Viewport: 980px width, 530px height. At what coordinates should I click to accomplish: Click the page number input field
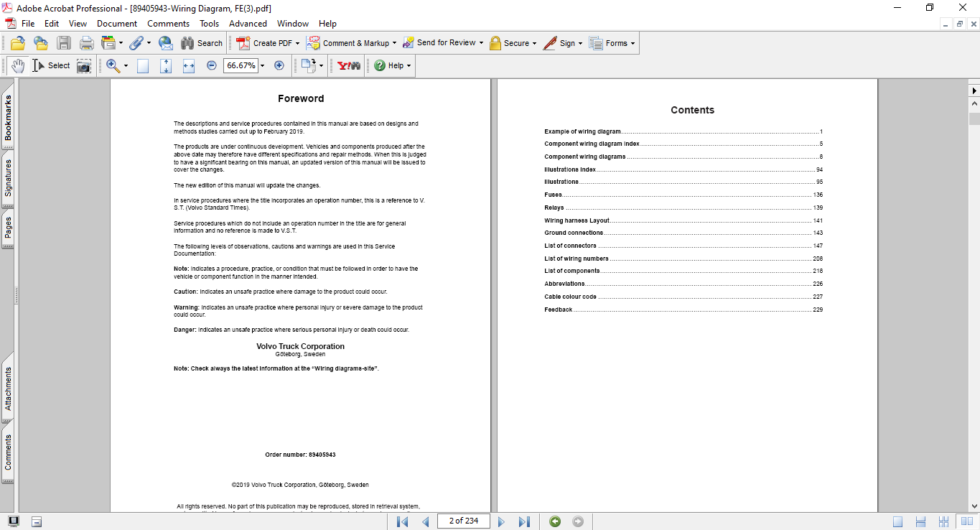click(x=463, y=521)
